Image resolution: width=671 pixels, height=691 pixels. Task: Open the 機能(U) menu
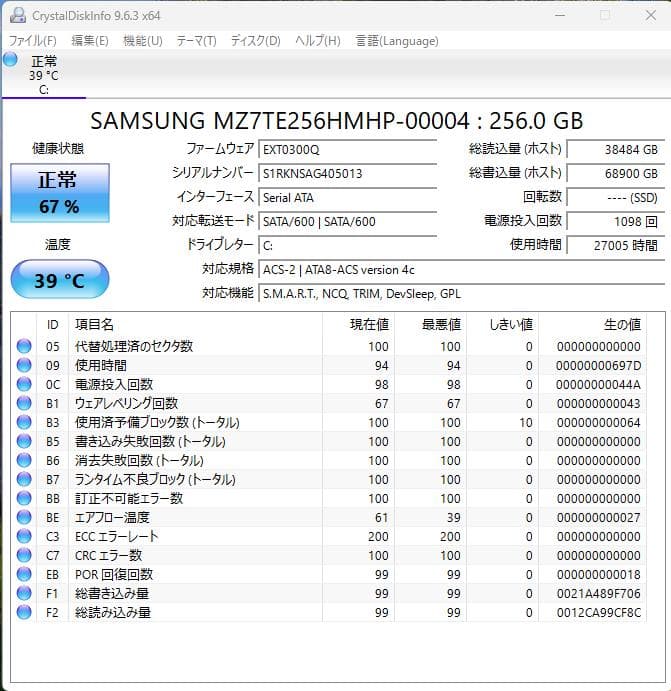point(143,41)
